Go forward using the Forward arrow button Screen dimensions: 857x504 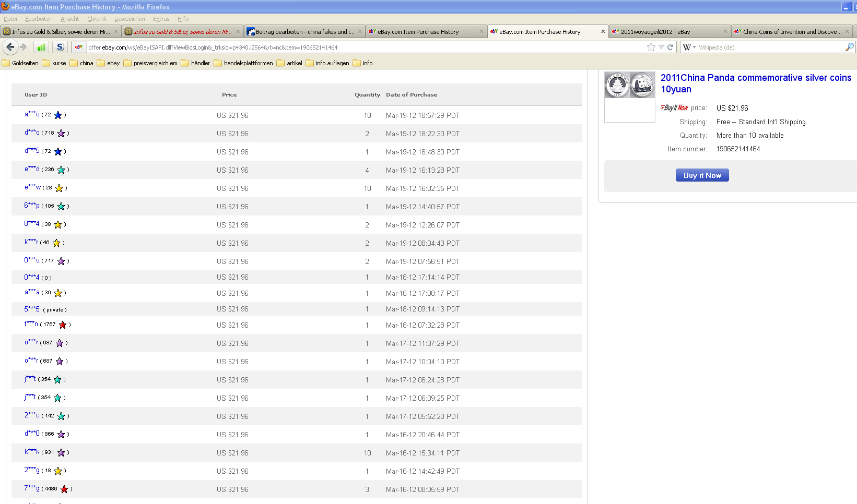tap(24, 47)
